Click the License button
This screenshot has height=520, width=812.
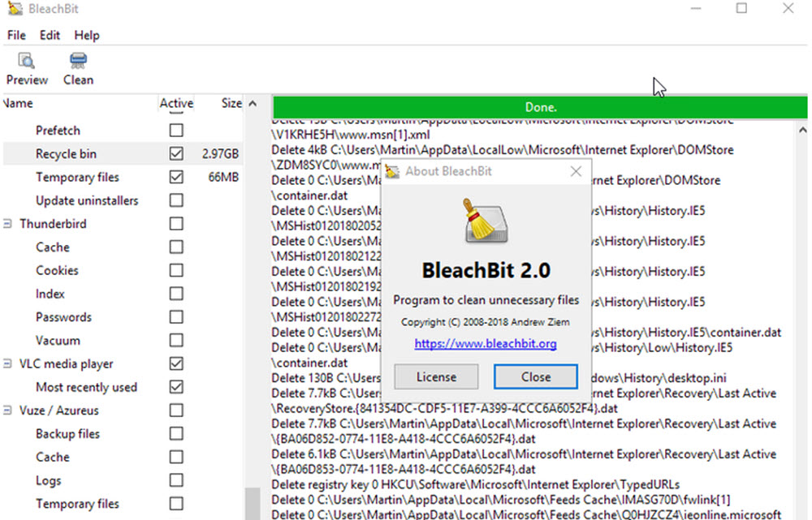pyautogui.click(x=436, y=376)
